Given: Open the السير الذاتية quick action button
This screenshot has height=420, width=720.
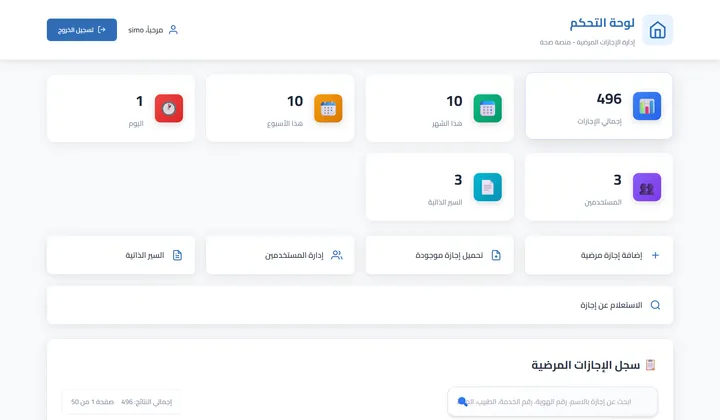Looking at the screenshot, I should pos(121,255).
